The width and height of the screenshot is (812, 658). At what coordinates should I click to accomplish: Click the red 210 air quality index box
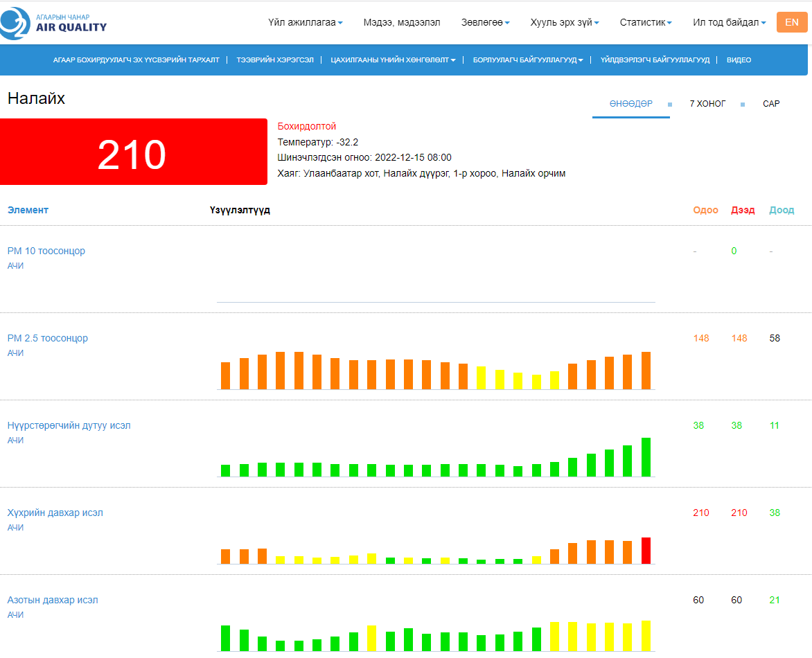point(133,152)
